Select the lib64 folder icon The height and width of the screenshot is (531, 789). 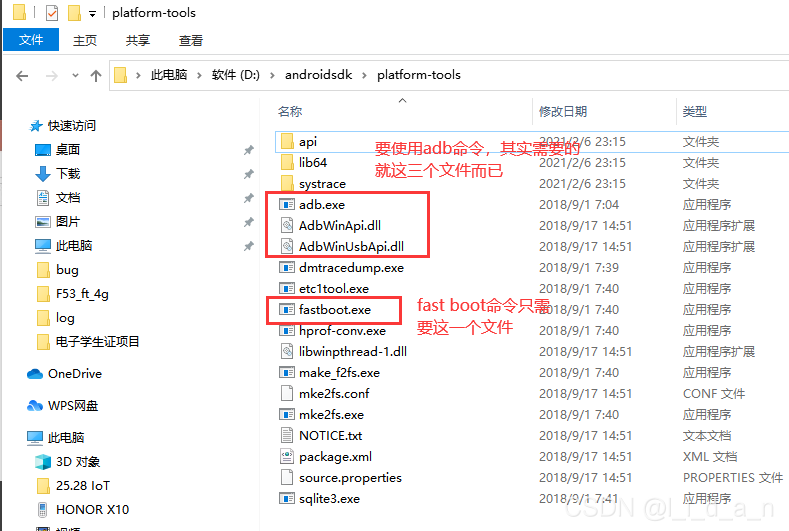point(287,163)
